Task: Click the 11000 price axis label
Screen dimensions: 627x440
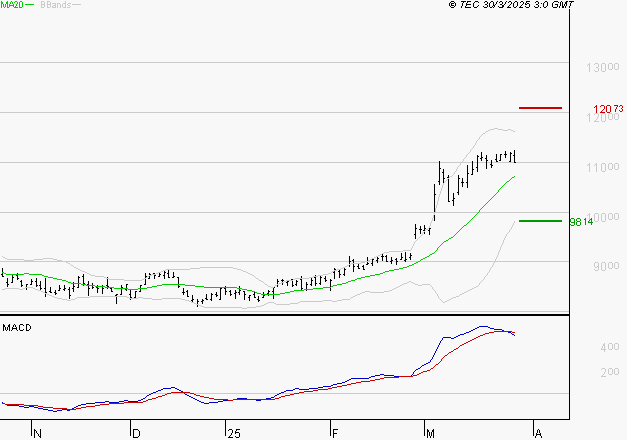Action: (x=603, y=167)
